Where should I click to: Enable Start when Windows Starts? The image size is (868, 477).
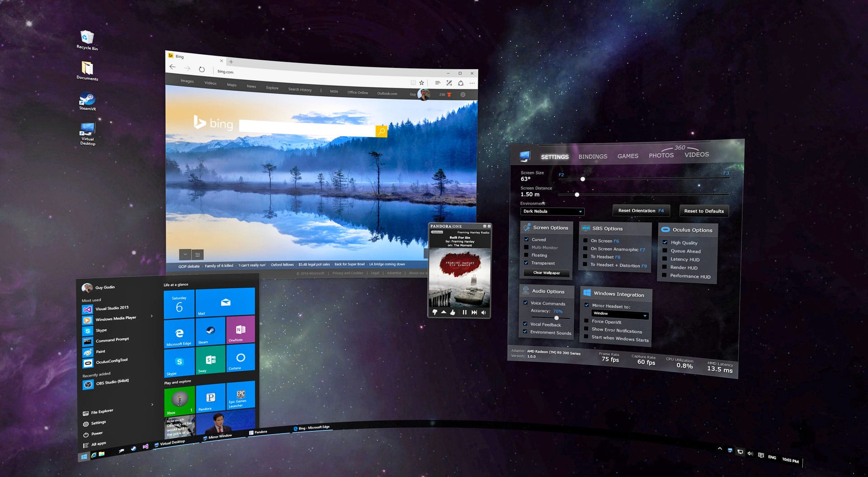tap(586, 337)
